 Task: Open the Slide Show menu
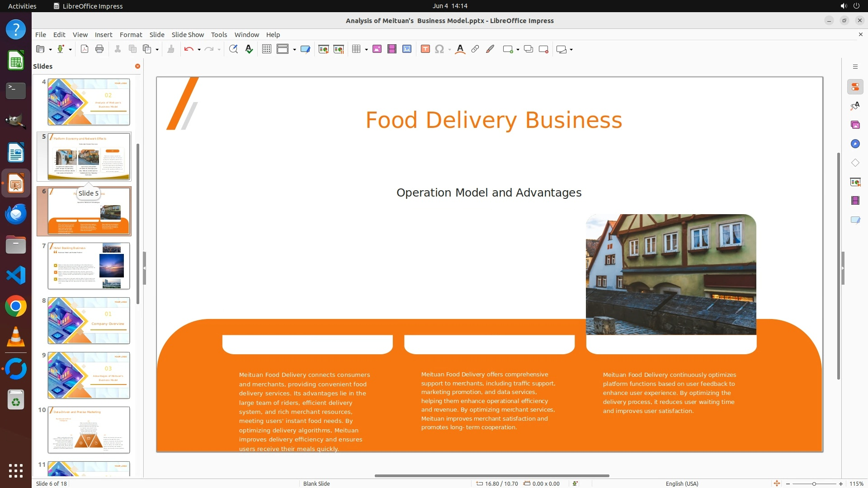(x=188, y=34)
